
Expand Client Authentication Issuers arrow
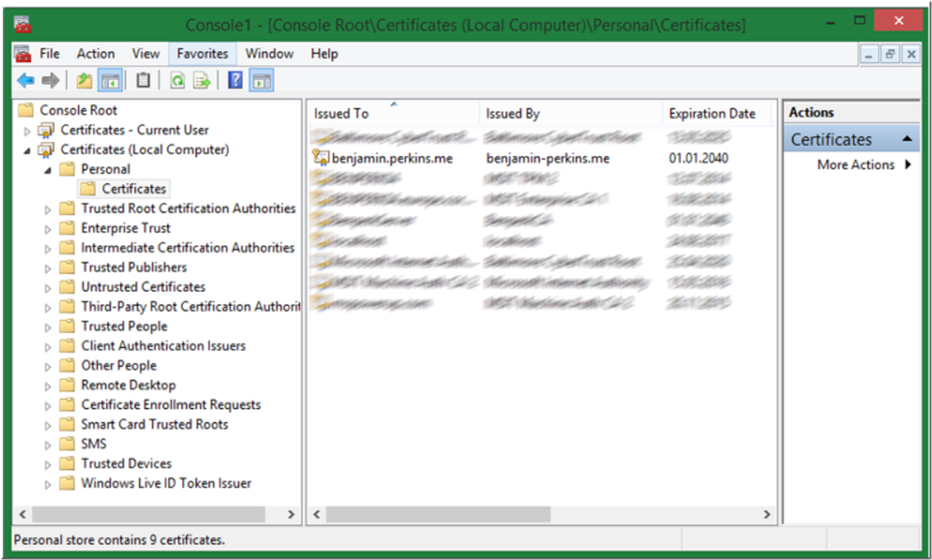click(48, 347)
